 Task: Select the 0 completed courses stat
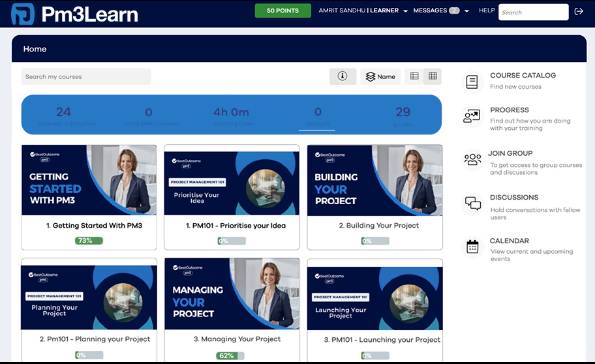(151, 116)
